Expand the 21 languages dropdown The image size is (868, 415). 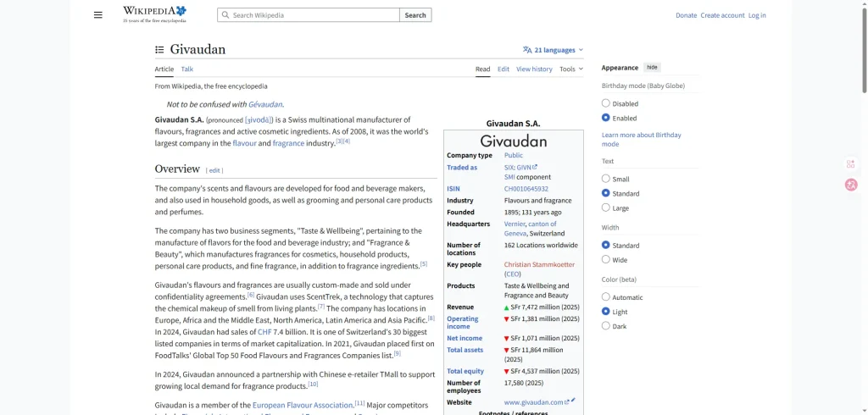pos(554,50)
